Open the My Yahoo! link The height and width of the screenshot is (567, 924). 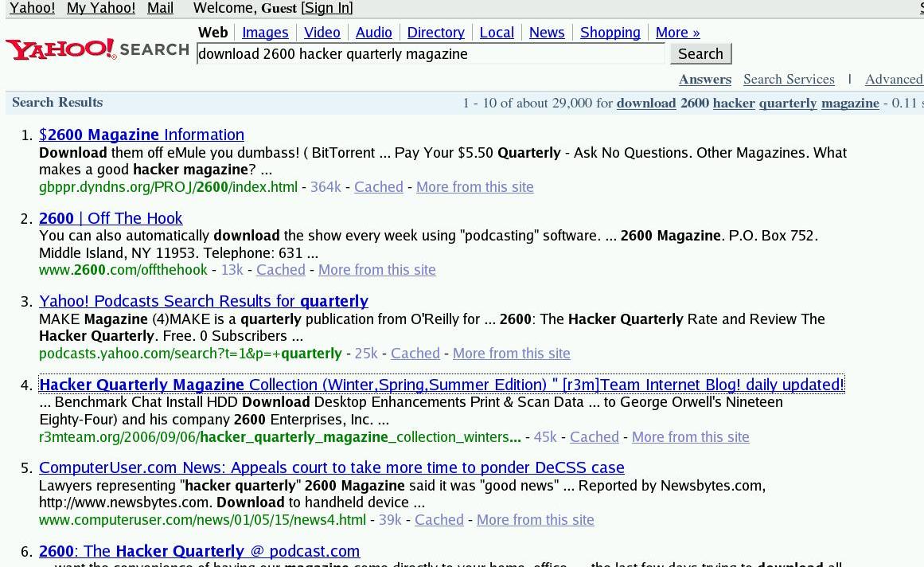click(101, 8)
